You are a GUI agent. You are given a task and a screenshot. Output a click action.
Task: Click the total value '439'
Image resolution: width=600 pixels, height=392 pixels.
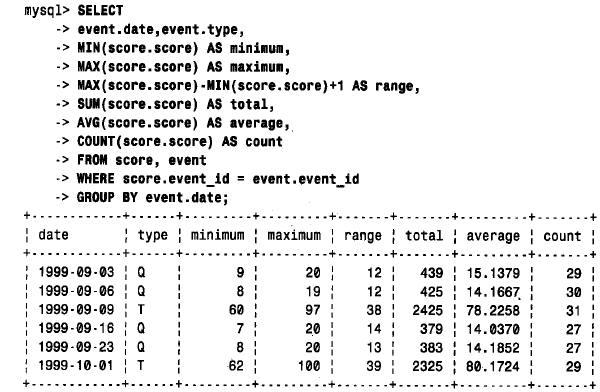(432, 273)
